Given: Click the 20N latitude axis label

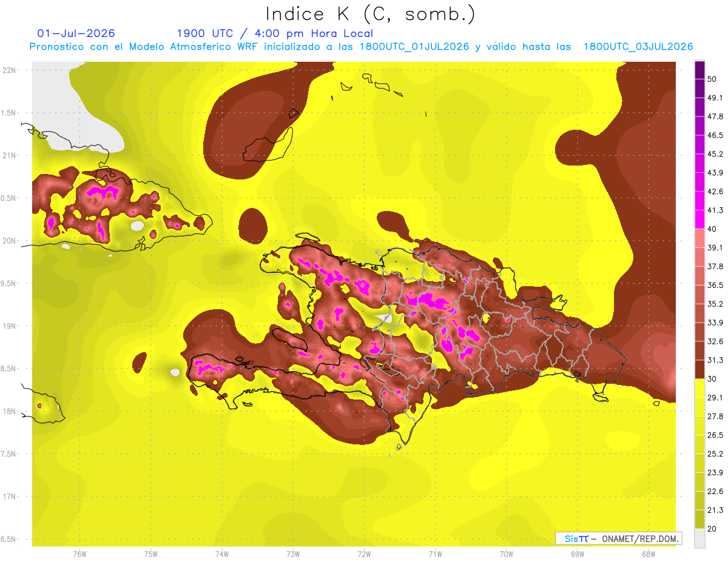Looking at the screenshot, I should [x=9, y=241].
